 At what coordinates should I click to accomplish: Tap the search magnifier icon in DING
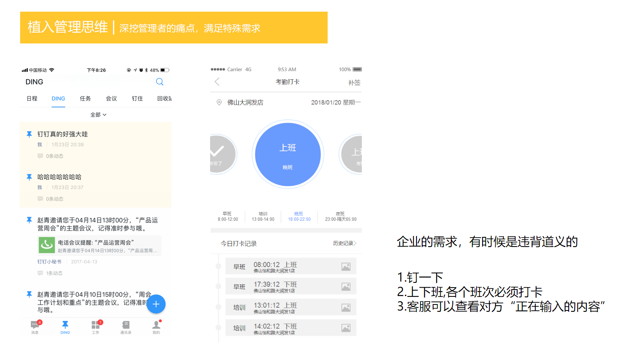coord(160,82)
